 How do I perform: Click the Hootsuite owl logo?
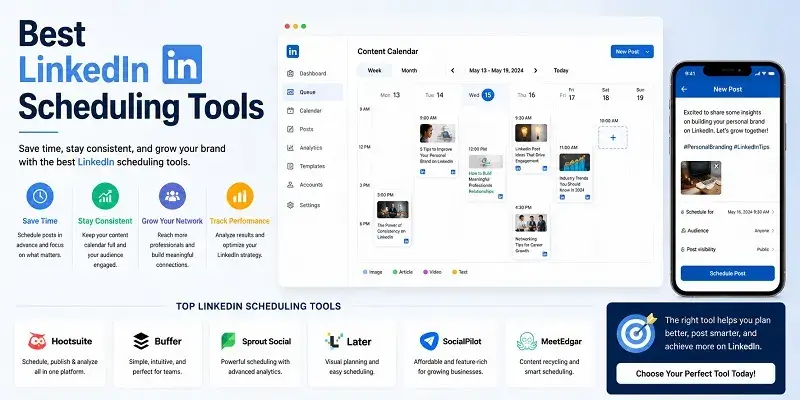click(37, 341)
